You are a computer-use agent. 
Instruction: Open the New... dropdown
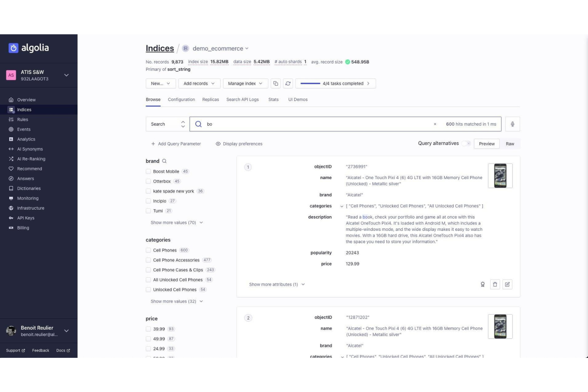click(x=161, y=83)
